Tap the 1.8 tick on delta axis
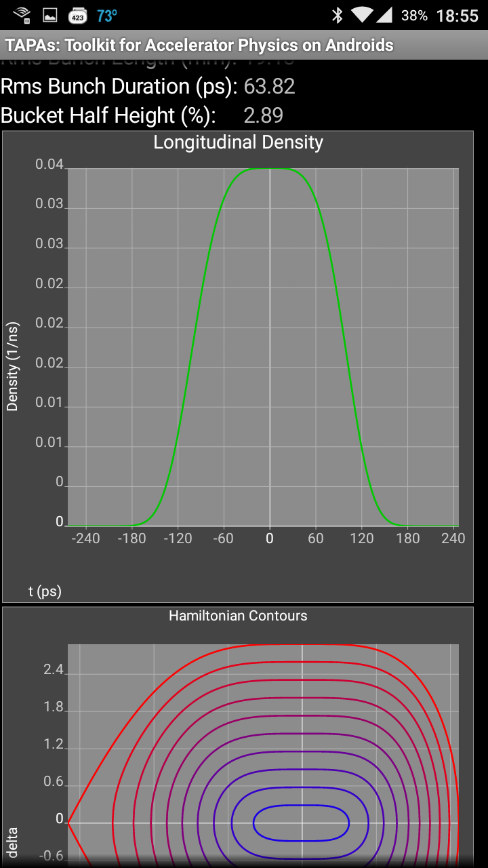This screenshot has height=868, width=488. tap(53, 707)
